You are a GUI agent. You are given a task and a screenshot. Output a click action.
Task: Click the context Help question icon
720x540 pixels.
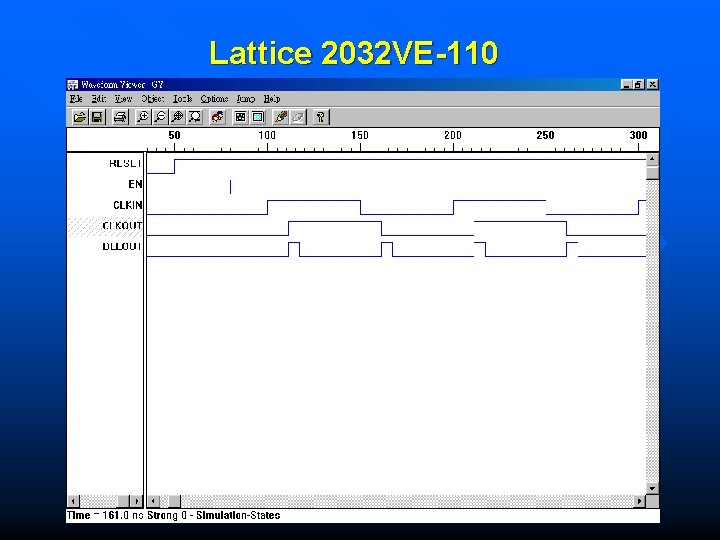(x=321, y=117)
